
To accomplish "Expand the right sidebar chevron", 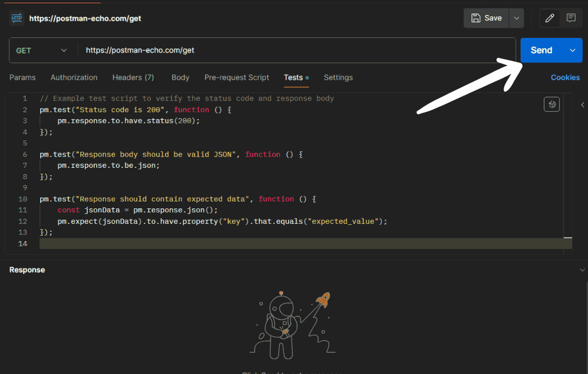I will pyautogui.click(x=583, y=105).
